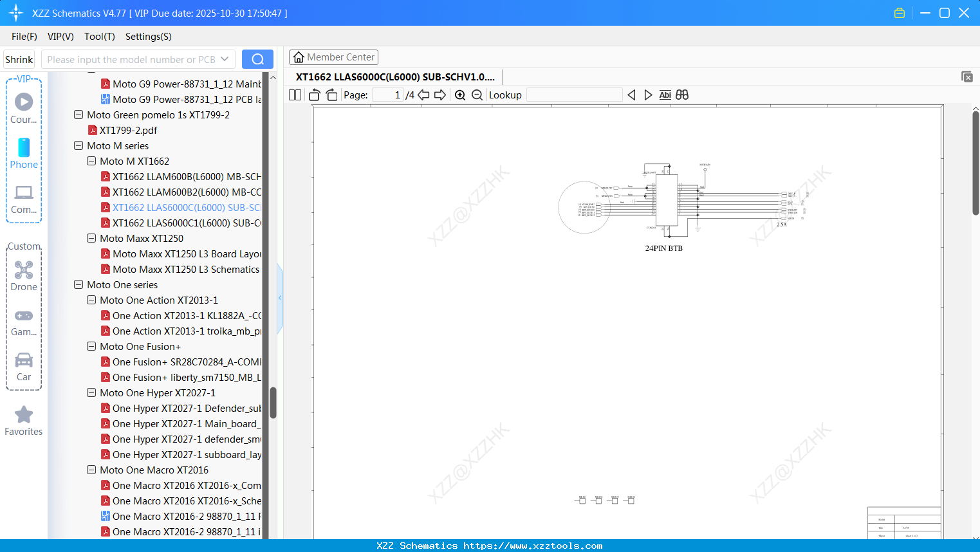Image resolution: width=980 pixels, height=552 pixels.
Task: Open the Course section in sidebar
Action: pyautogui.click(x=24, y=109)
